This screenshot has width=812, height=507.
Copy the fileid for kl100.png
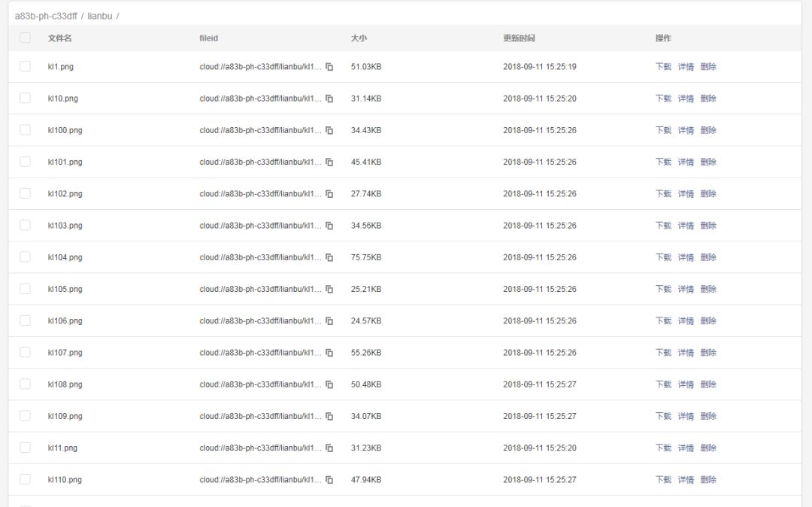[329, 130]
